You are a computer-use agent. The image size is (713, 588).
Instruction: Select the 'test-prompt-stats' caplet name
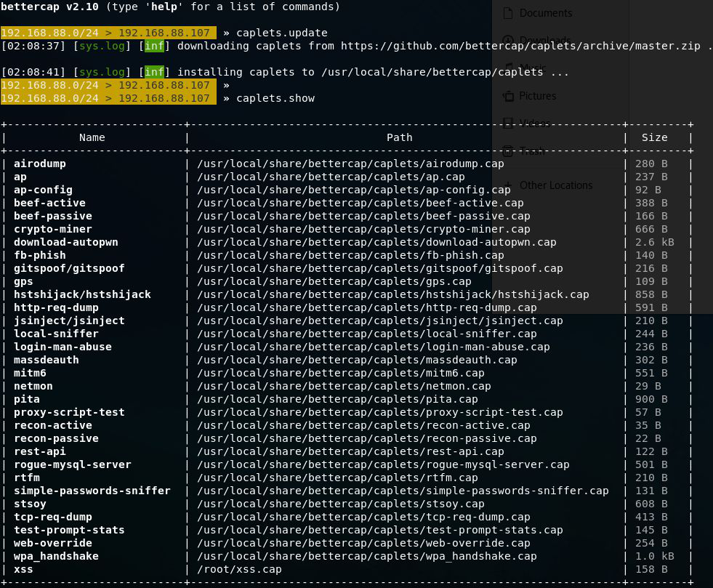(x=69, y=531)
